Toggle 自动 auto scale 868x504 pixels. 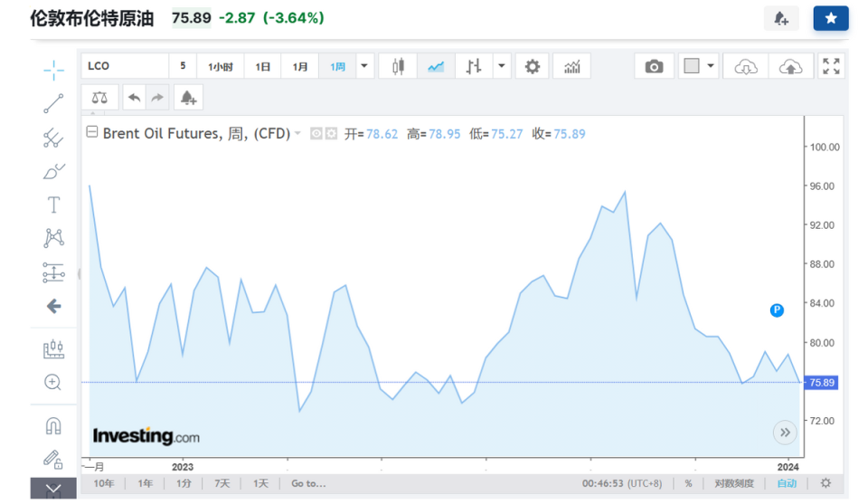787,483
